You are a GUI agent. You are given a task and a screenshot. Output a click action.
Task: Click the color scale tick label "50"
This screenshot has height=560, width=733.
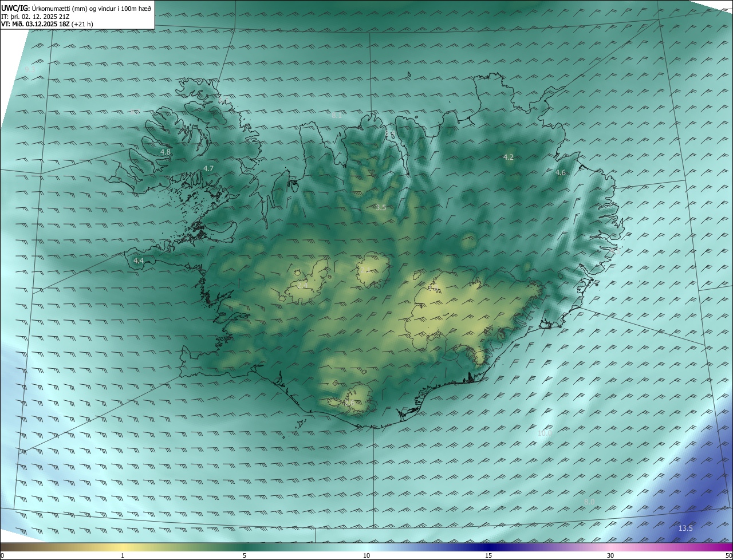(728, 555)
